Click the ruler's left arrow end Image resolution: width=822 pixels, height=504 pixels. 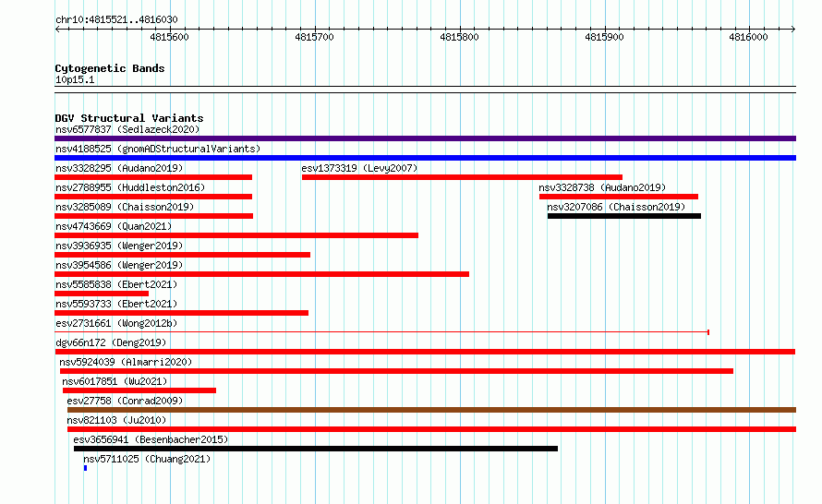(57, 30)
